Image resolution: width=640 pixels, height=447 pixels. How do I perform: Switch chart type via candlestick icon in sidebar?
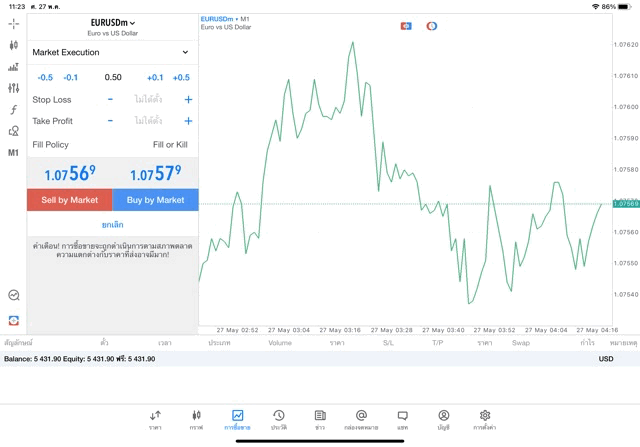point(13,45)
